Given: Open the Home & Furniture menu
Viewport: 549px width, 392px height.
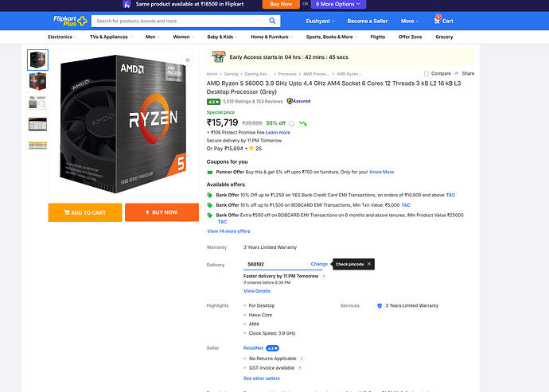Looking at the screenshot, I should pos(271,37).
